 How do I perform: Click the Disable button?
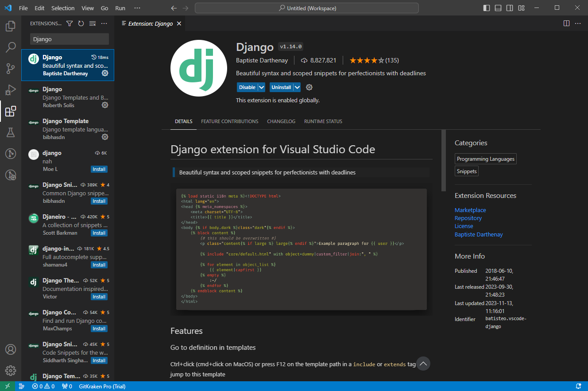click(247, 87)
